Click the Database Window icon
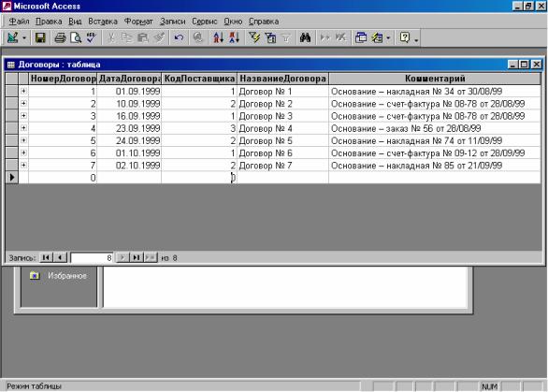This screenshot has height=392, width=548. coord(361,37)
